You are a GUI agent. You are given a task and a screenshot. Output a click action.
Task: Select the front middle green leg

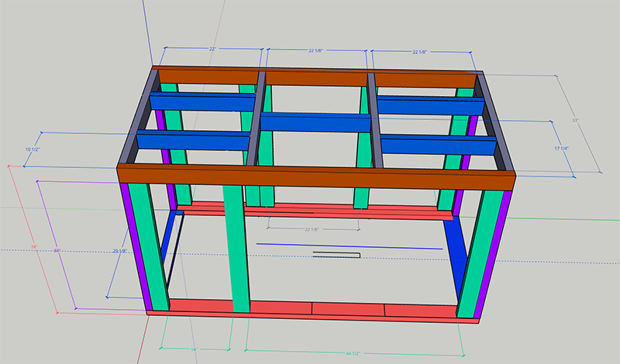(x=236, y=248)
